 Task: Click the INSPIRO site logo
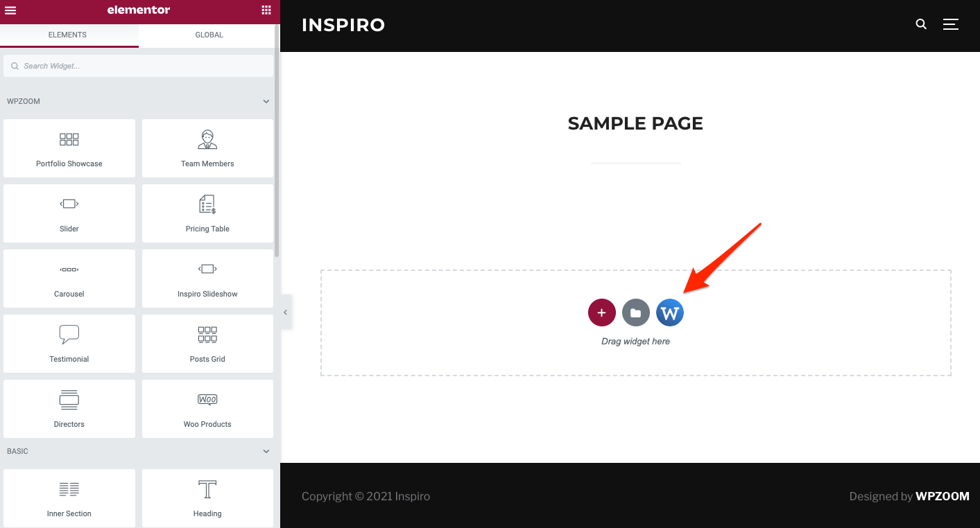point(343,25)
